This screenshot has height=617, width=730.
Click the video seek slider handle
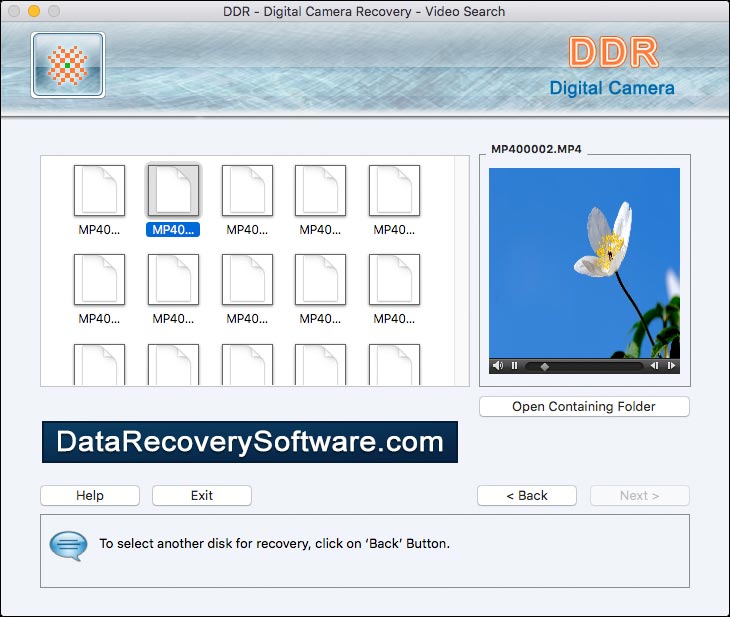544,366
